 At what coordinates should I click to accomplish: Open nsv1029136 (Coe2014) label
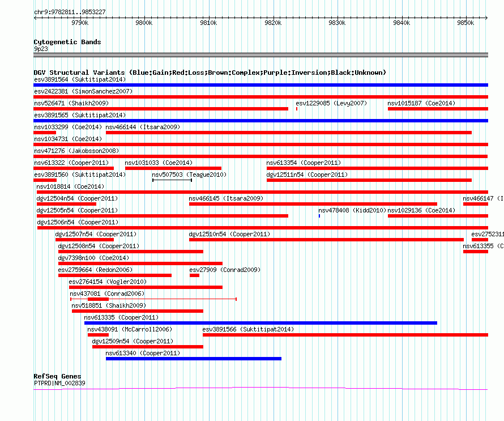[x=421, y=210]
